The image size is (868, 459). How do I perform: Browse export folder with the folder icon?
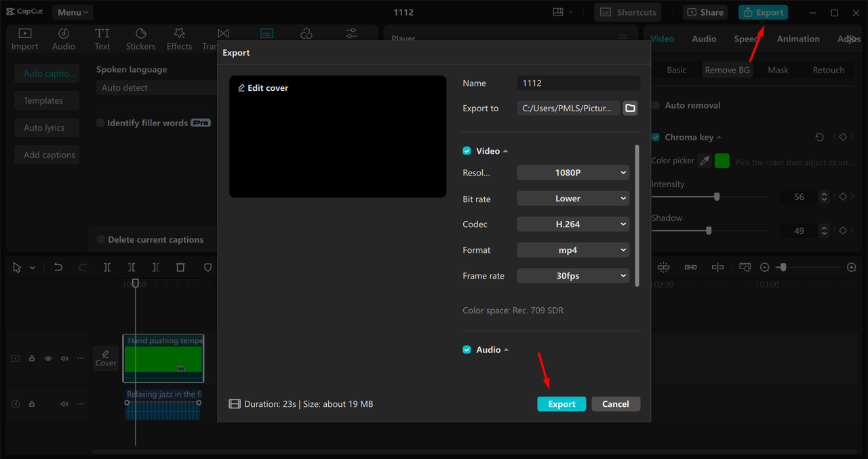[631, 108]
